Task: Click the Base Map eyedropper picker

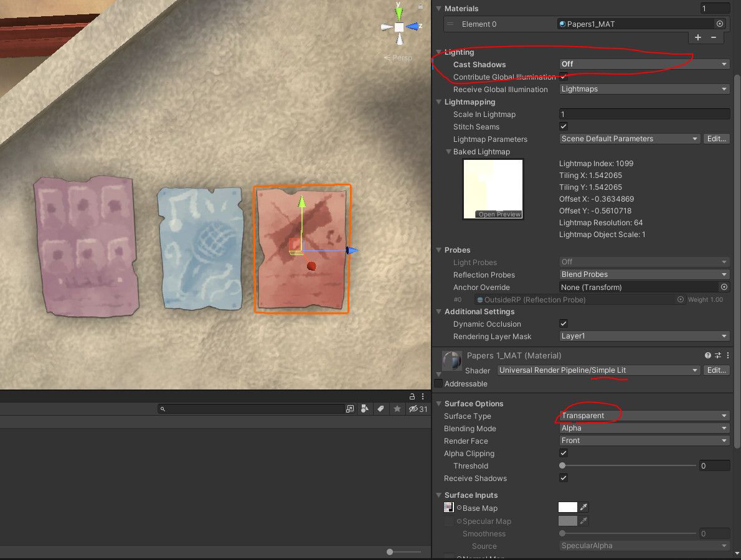Action: (x=584, y=507)
